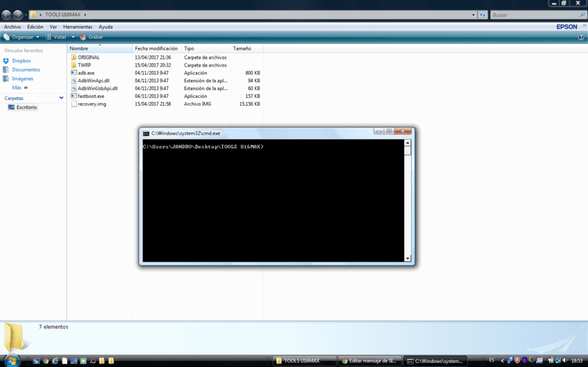Open the Vistas dropdown arrow
This screenshot has height=367, width=588.
point(73,37)
